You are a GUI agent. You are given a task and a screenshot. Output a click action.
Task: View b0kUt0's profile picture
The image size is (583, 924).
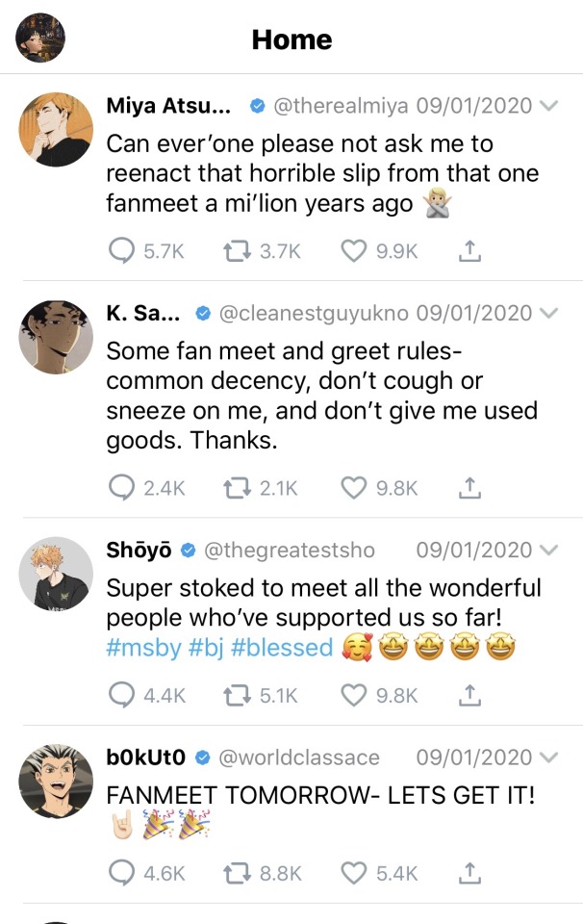point(55,781)
